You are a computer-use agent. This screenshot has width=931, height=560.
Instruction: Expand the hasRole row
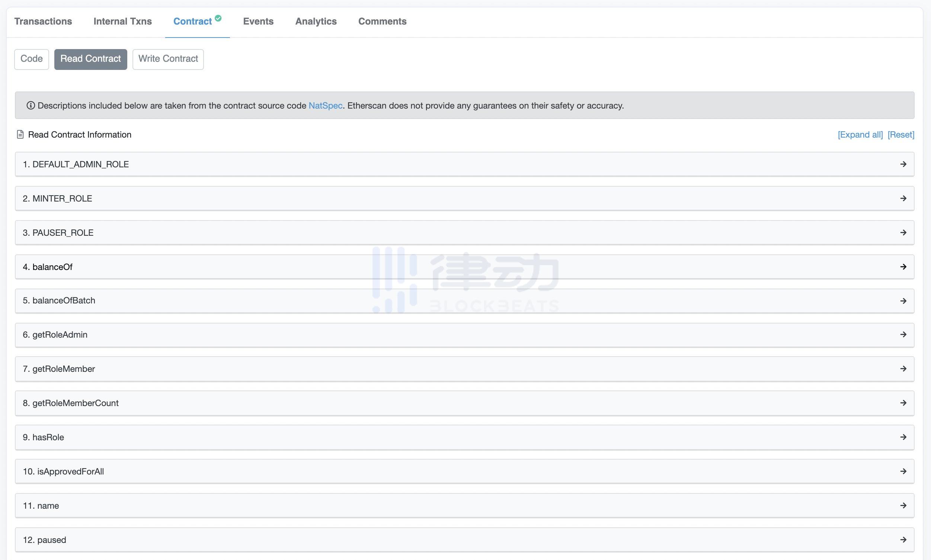465,437
